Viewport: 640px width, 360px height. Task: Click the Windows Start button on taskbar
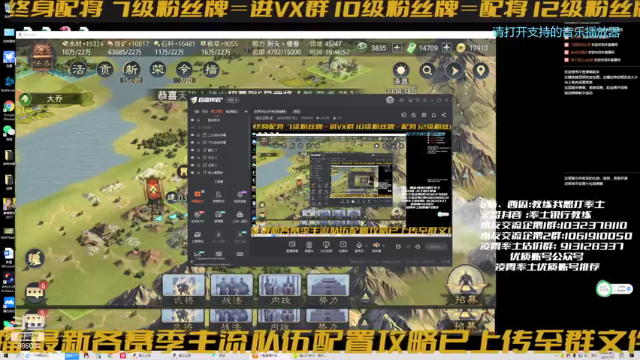(x=7, y=356)
